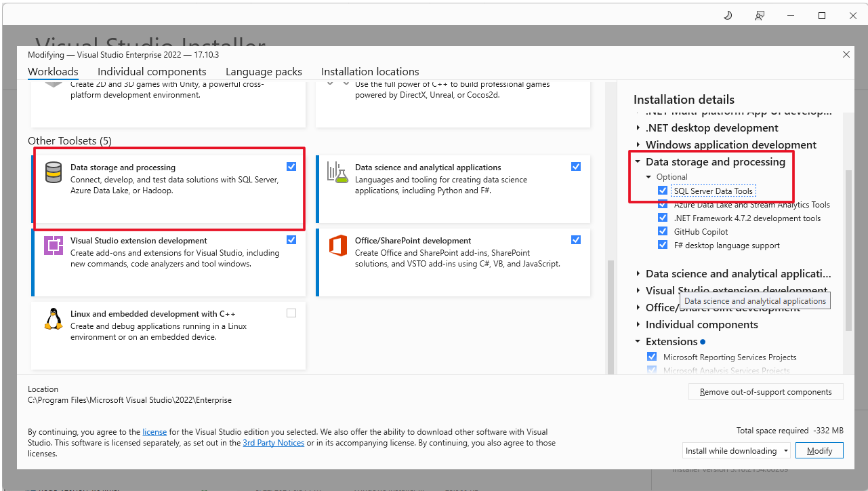Screen dimensions: 868x491
Task: Toggle the GitHub Copilot checkbox
Action: click(663, 231)
